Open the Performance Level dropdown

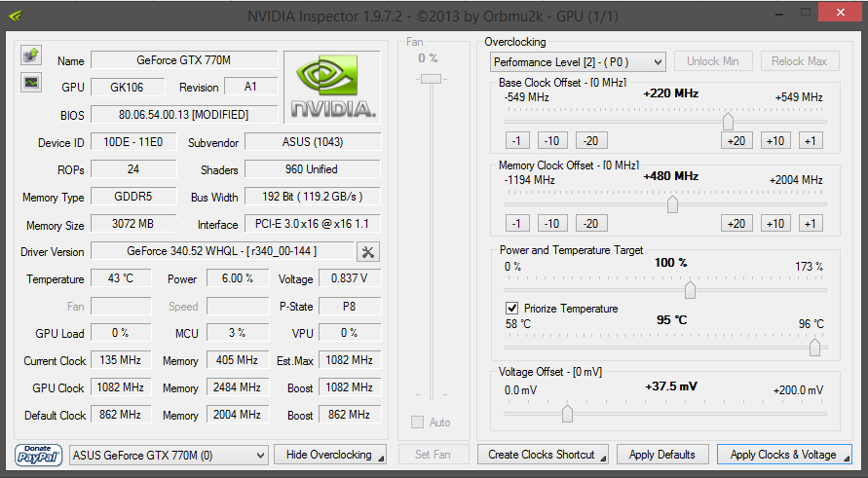578,62
